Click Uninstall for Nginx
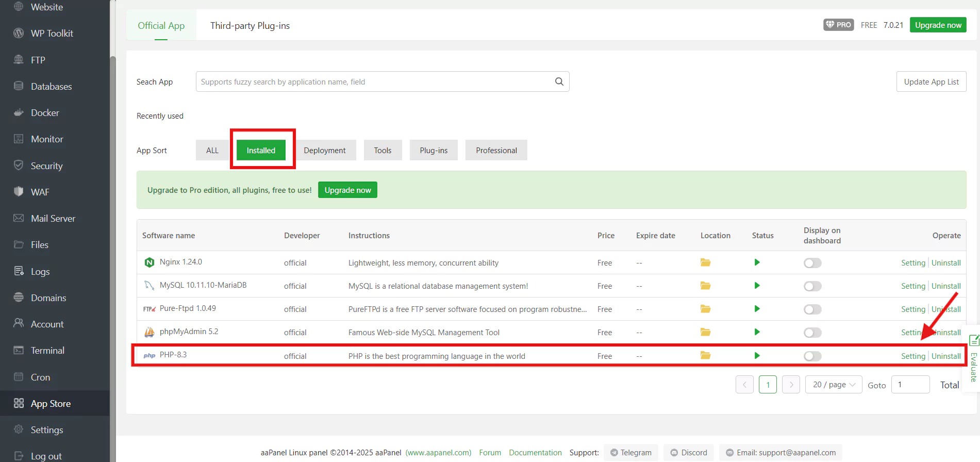 coord(946,263)
